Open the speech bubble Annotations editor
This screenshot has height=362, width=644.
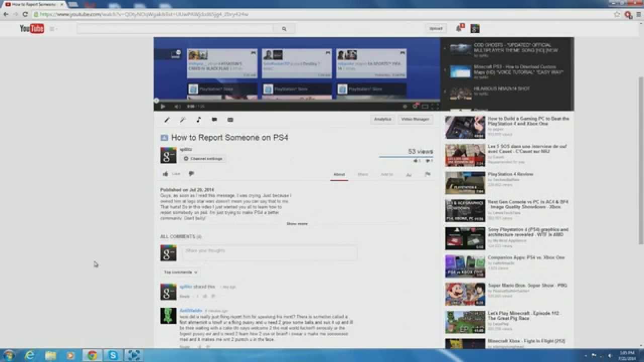[x=214, y=120]
